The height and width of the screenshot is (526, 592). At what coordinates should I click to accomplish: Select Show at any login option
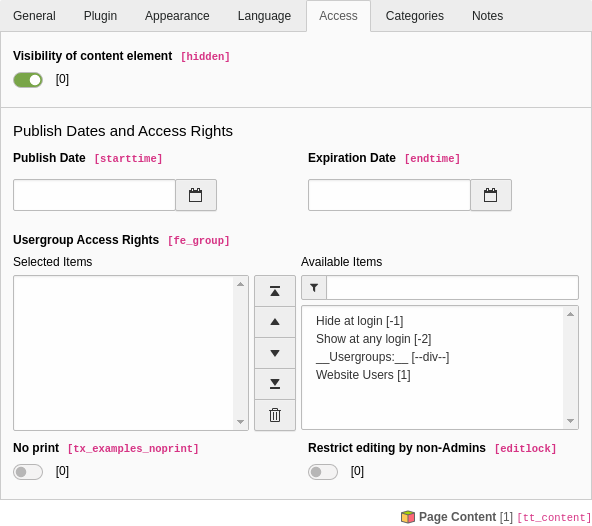(x=373, y=339)
